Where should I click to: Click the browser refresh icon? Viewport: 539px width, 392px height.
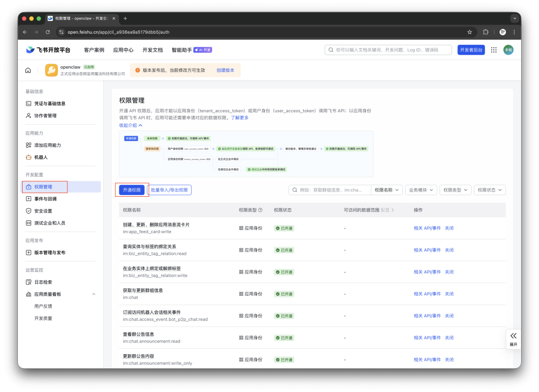48,32
